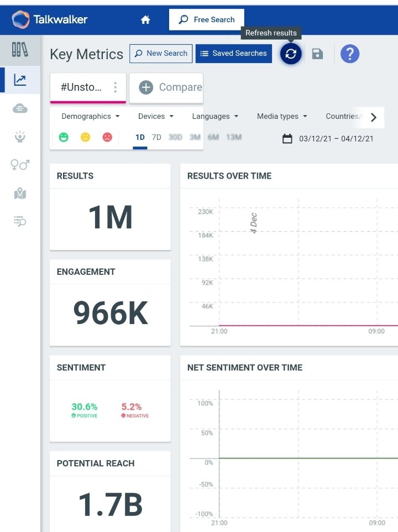Select the 13M time range

pos(234,137)
